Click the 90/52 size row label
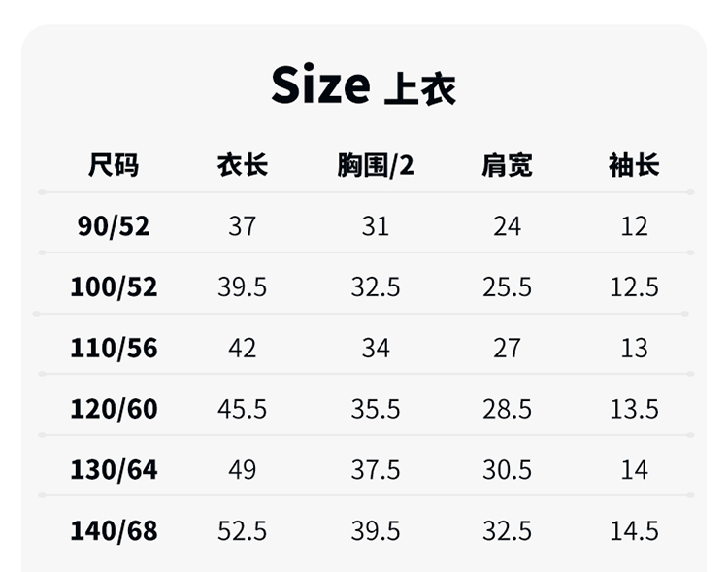This screenshot has width=728, height=572. tap(114, 226)
